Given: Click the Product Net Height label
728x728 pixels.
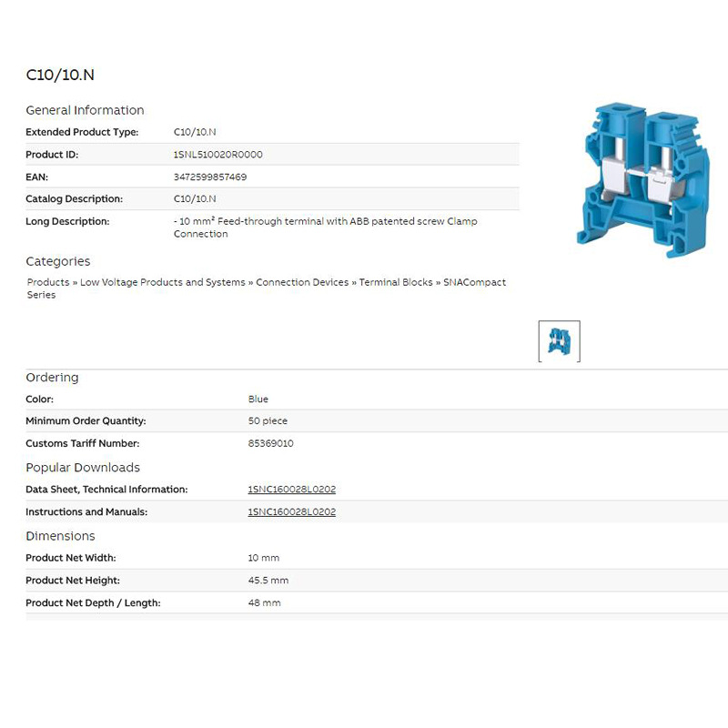Looking at the screenshot, I should click(73, 581).
